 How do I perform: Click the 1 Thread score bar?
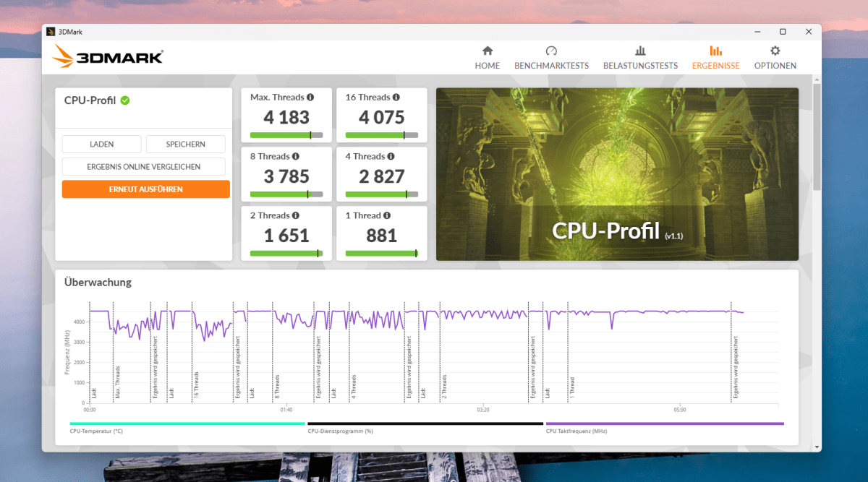pyautogui.click(x=382, y=254)
